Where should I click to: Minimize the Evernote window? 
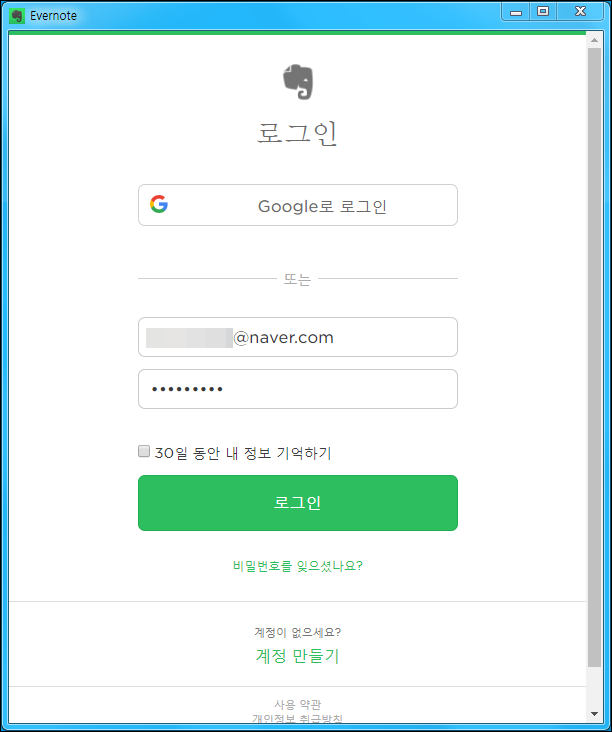(x=516, y=12)
